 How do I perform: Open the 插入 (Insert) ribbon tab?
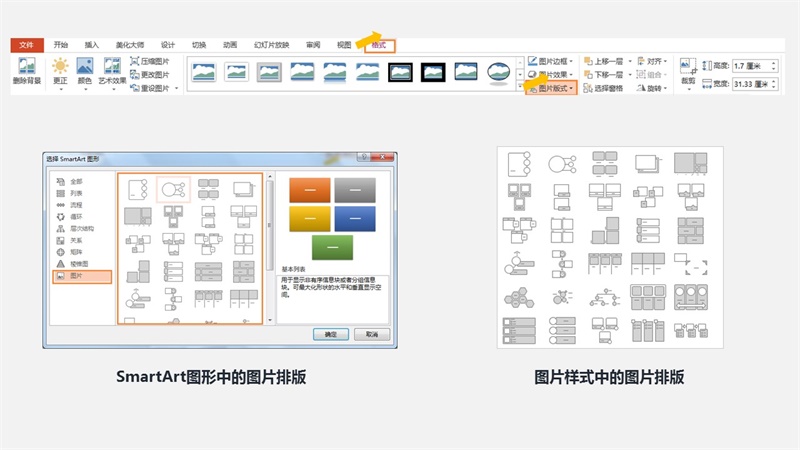(x=92, y=45)
